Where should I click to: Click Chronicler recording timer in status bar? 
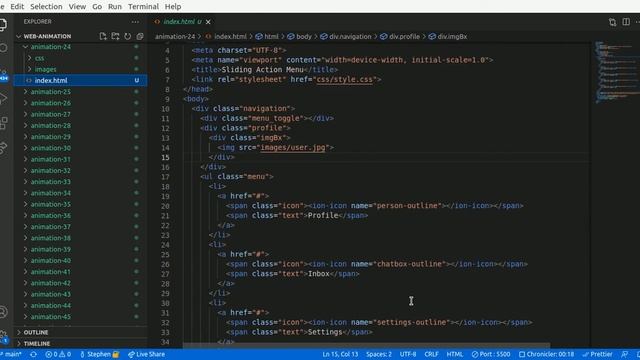pos(547,354)
